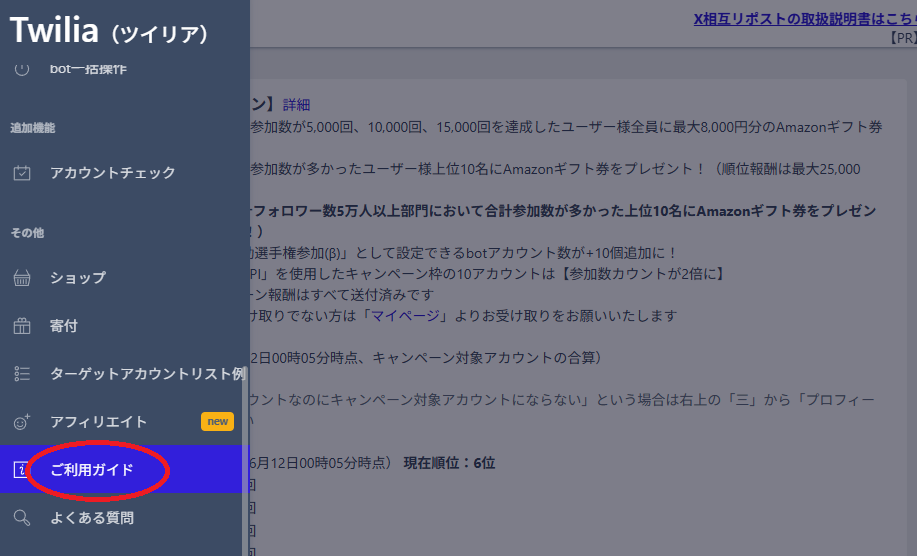Click the power icon beside bot一括操作
917x556 pixels.
pos(22,69)
